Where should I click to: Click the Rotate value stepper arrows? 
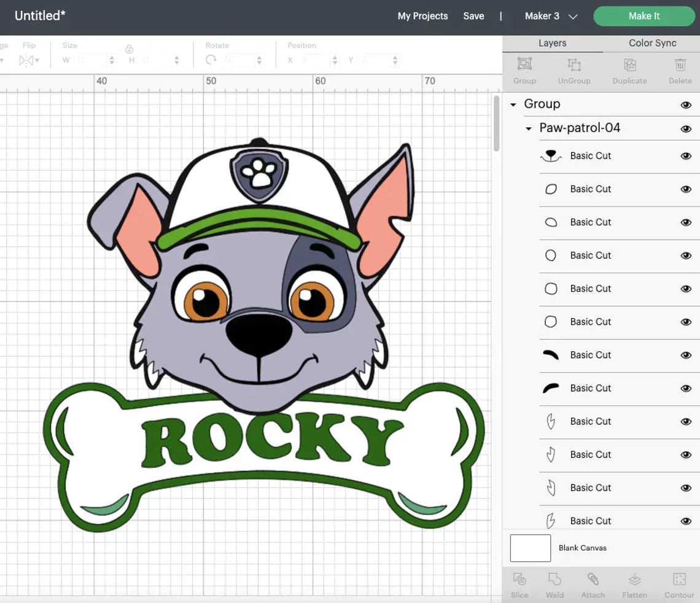[259, 60]
